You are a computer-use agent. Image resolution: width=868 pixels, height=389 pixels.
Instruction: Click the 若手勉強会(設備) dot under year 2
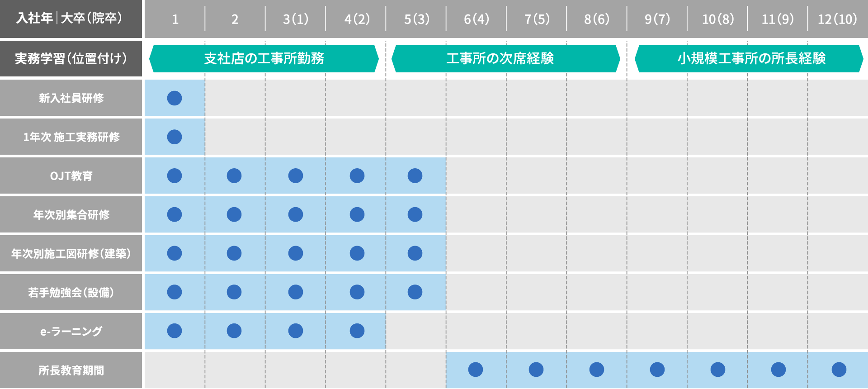coord(234,292)
